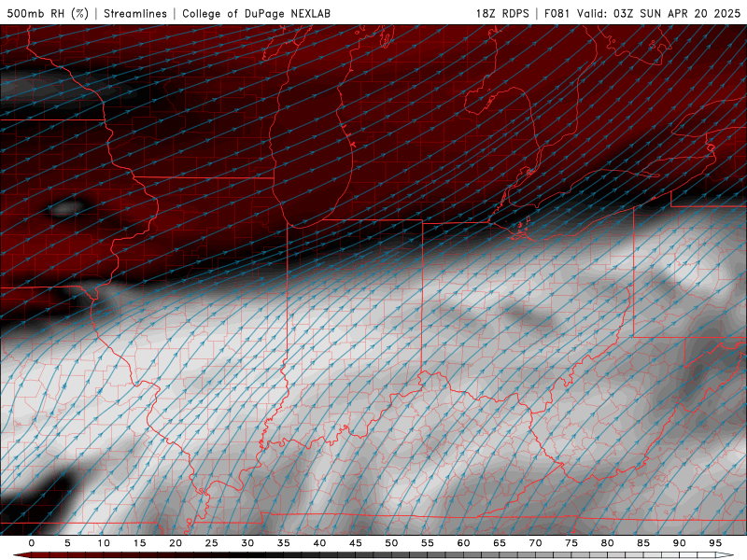The image size is (747, 560).
Task: Select the "80" color scale label
Action: click(608, 543)
